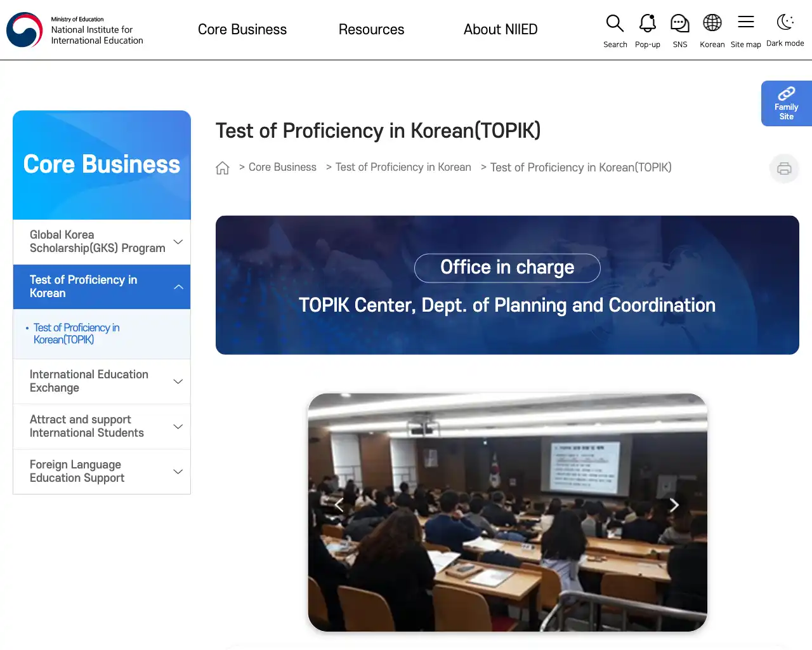The height and width of the screenshot is (650, 812).
Task: Follow the Test of Proficiency in Korean breadcrumb
Action: click(x=403, y=168)
